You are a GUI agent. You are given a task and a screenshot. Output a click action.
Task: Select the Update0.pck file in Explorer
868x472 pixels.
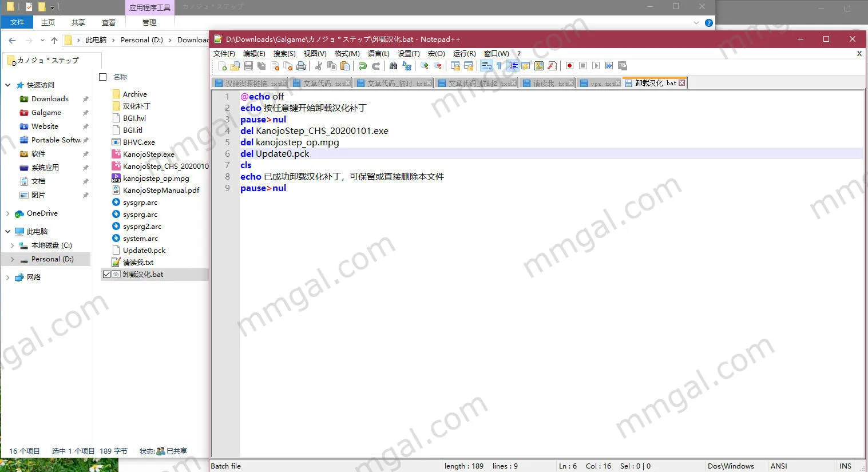tap(144, 251)
